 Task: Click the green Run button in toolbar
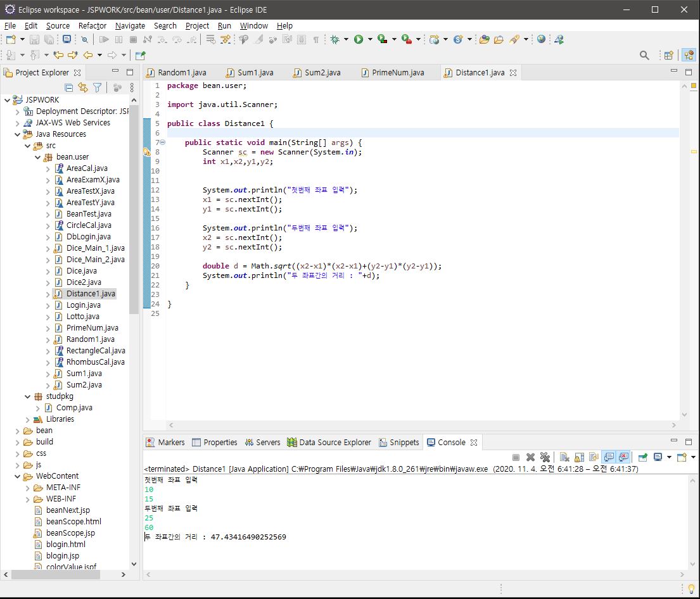[x=359, y=39]
